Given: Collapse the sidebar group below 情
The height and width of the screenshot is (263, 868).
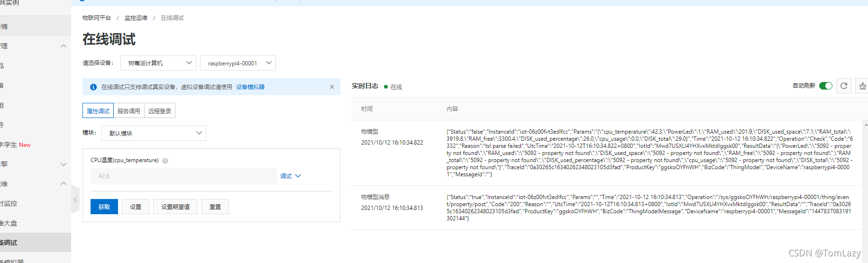Looking at the screenshot, I should click(64, 46).
